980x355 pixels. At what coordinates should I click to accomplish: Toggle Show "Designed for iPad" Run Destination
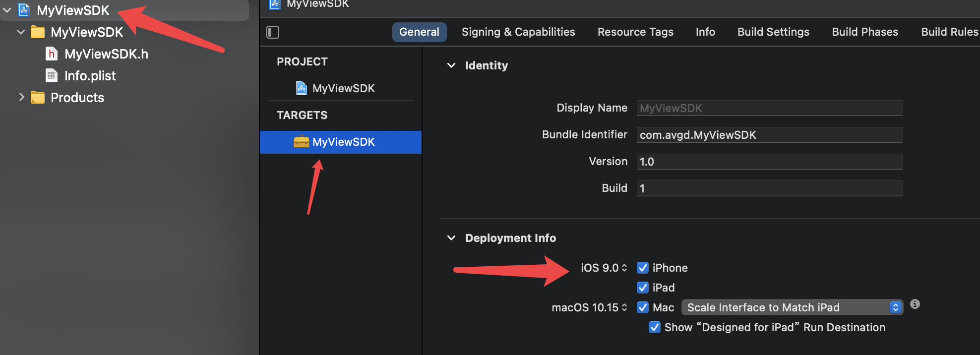click(x=655, y=327)
